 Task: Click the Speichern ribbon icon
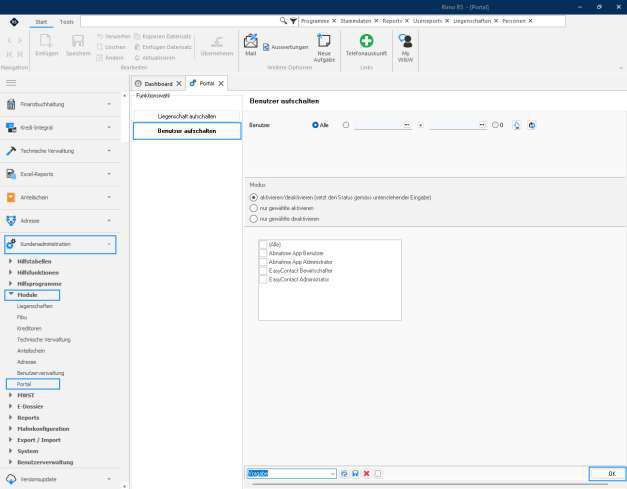[78, 41]
